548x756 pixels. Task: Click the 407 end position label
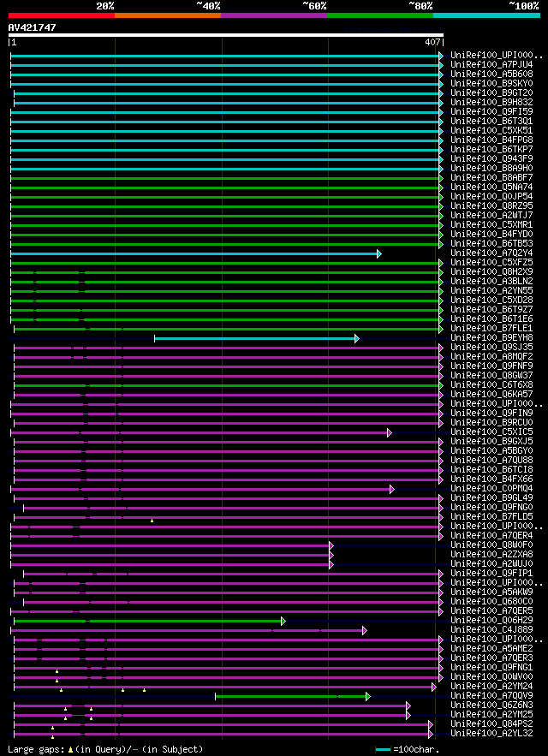point(432,43)
